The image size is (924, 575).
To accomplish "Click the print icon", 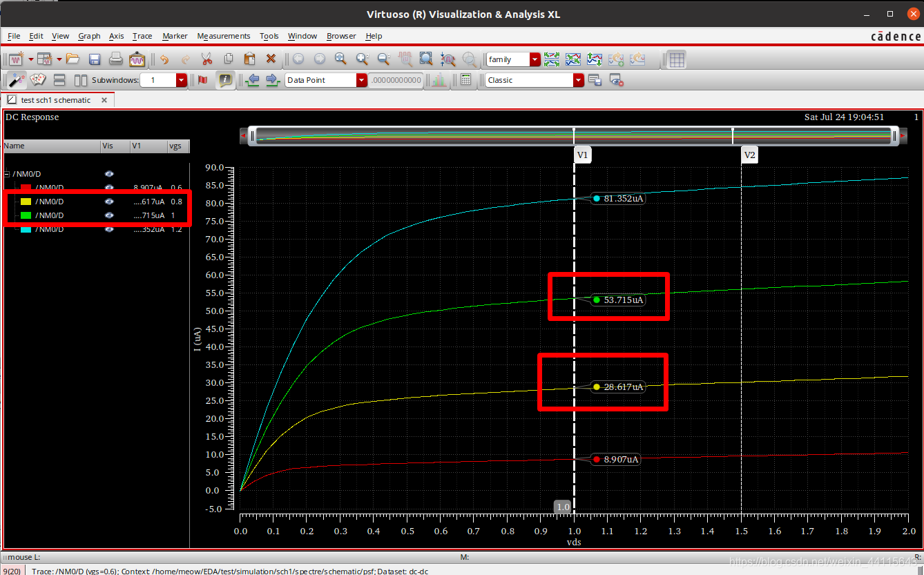I will coord(116,59).
